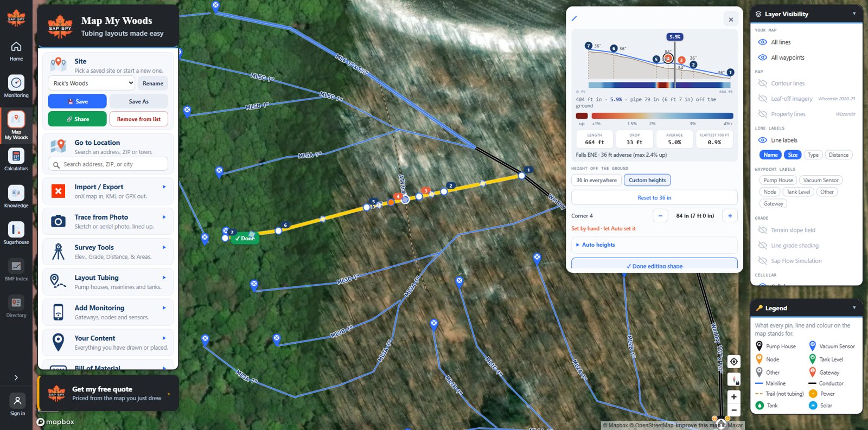The image size is (868, 430).
Task: Open Directory in the sidebar
Action: 16,307
